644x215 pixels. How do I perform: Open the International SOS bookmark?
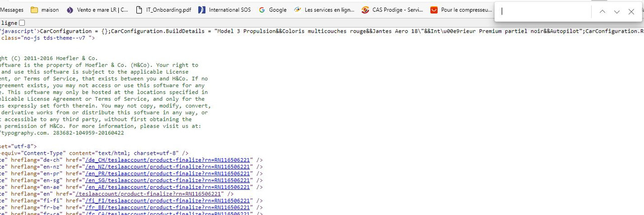(x=225, y=10)
